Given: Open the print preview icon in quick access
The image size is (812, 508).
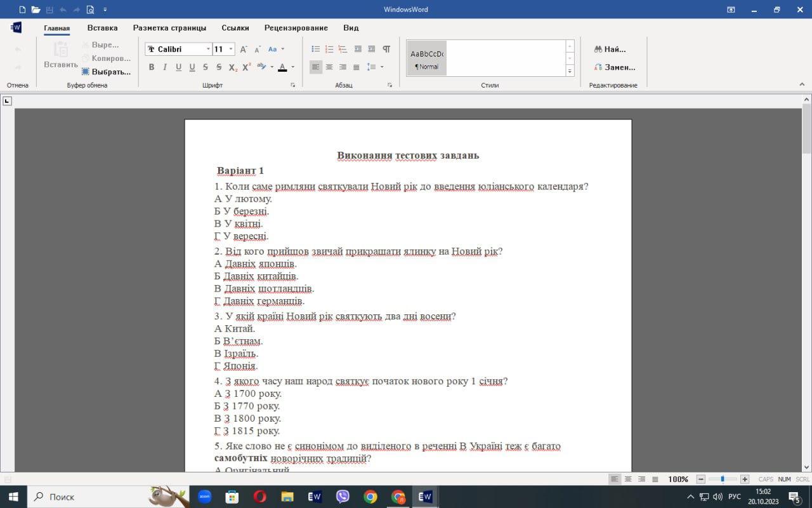Looking at the screenshot, I should pyautogui.click(x=90, y=10).
